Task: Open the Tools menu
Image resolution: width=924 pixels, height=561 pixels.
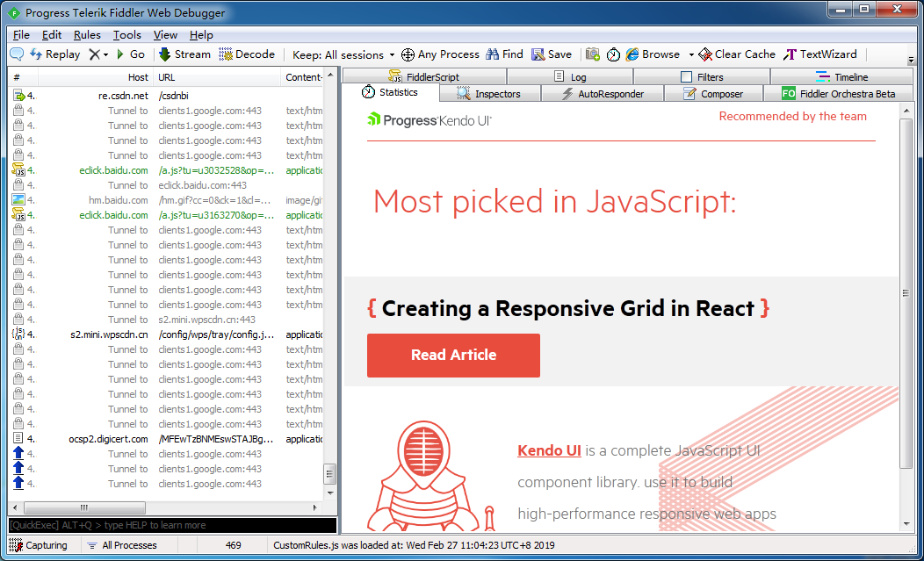Action: [x=127, y=35]
